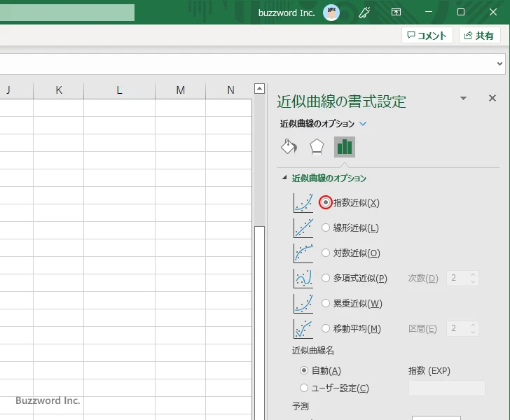Click the 予測 forecast label

(x=301, y=406)
